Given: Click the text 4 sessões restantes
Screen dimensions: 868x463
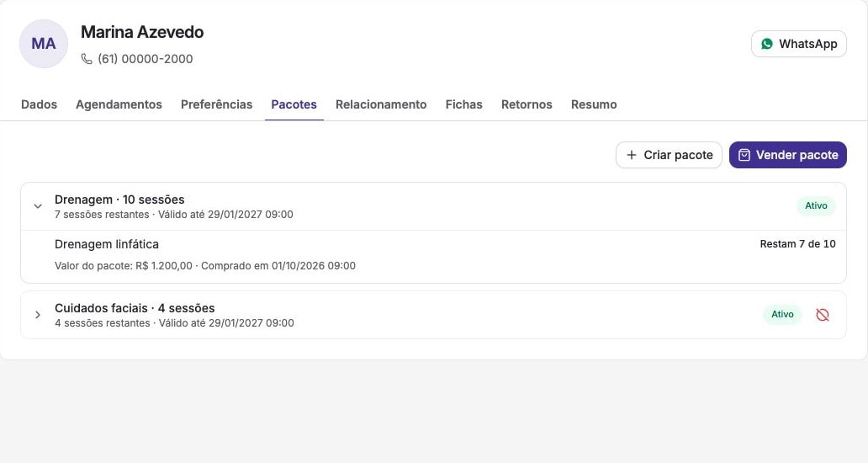Looking at the screenshot, I should 103,323.
